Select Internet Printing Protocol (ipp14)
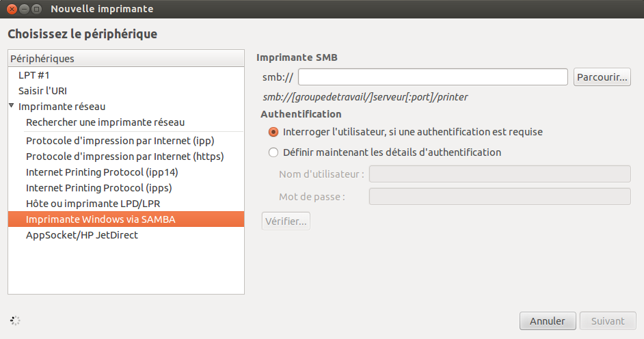 pyautogui.click(x=126, y=172)
